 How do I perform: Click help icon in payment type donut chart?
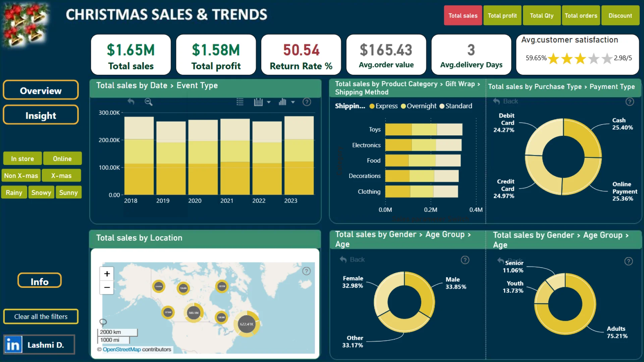pos(630,102)
